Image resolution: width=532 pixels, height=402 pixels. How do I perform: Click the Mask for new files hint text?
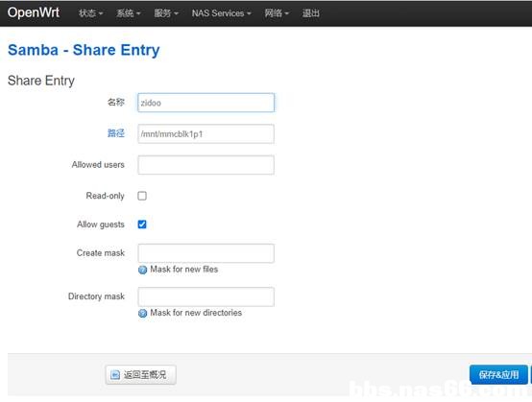tap(184, 270)
